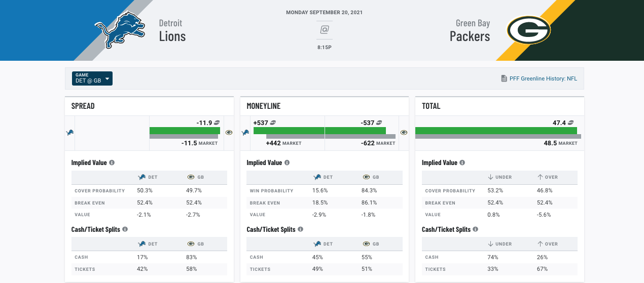Viewport: 644px width, 283px height.
Task: Click the Packers icon in the Spread bar row
Action: point(229,133)
